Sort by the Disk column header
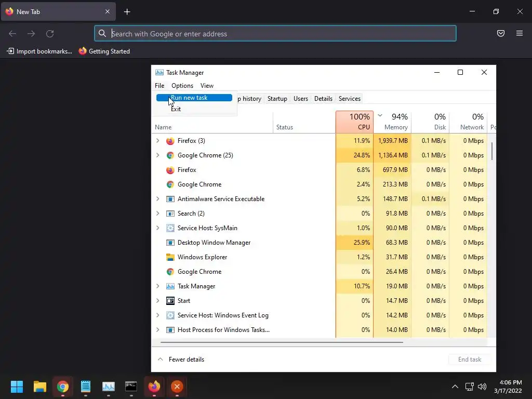The height and width of the screenshot is (399, 532). [x=431, y=122]
